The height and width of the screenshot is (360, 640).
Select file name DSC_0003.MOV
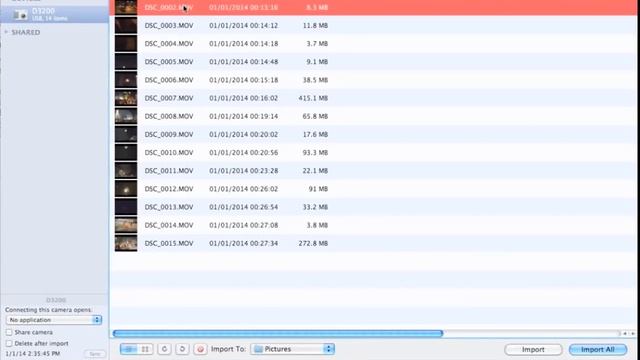[x=169, y=25]
